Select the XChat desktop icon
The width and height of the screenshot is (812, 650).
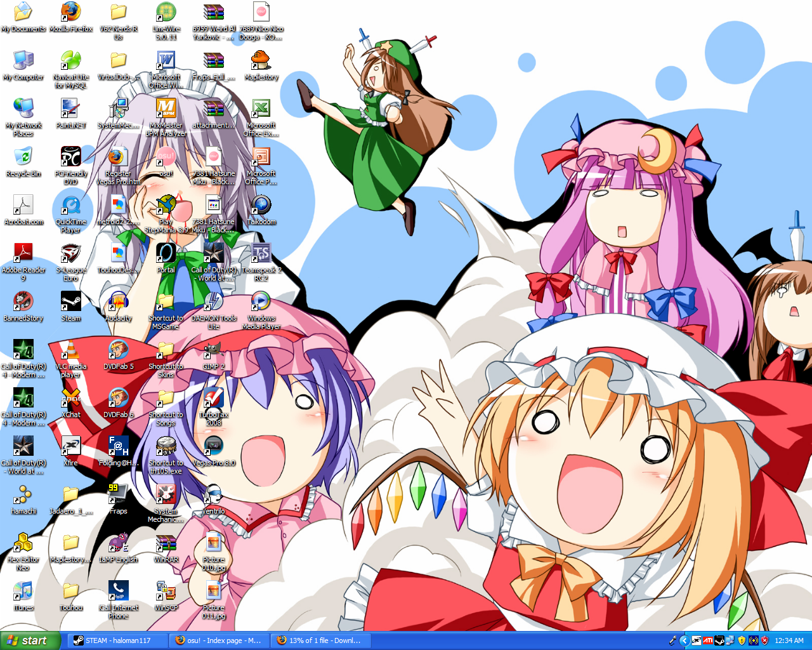tap(71, 398)
